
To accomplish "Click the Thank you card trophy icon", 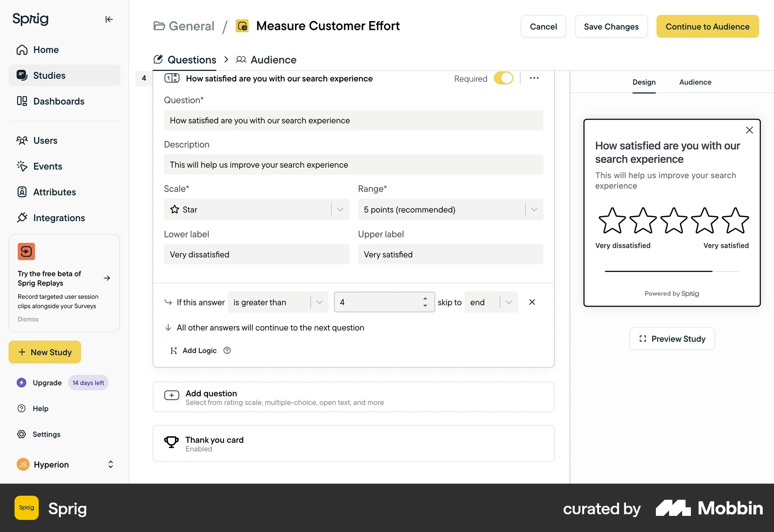I will point(171,442).
